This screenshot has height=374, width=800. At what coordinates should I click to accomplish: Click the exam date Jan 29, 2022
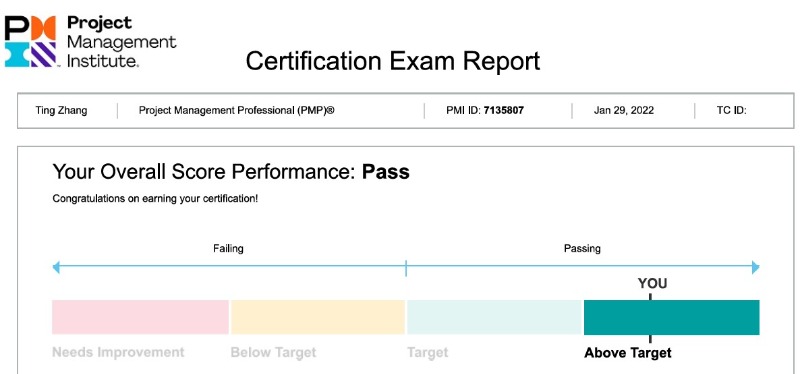tap(623, 110)
